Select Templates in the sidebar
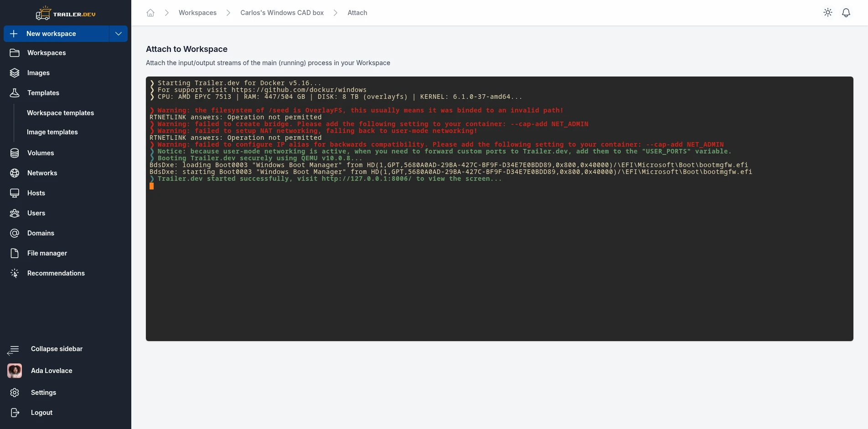The image size is (868, 429). [x=43, y=93]
